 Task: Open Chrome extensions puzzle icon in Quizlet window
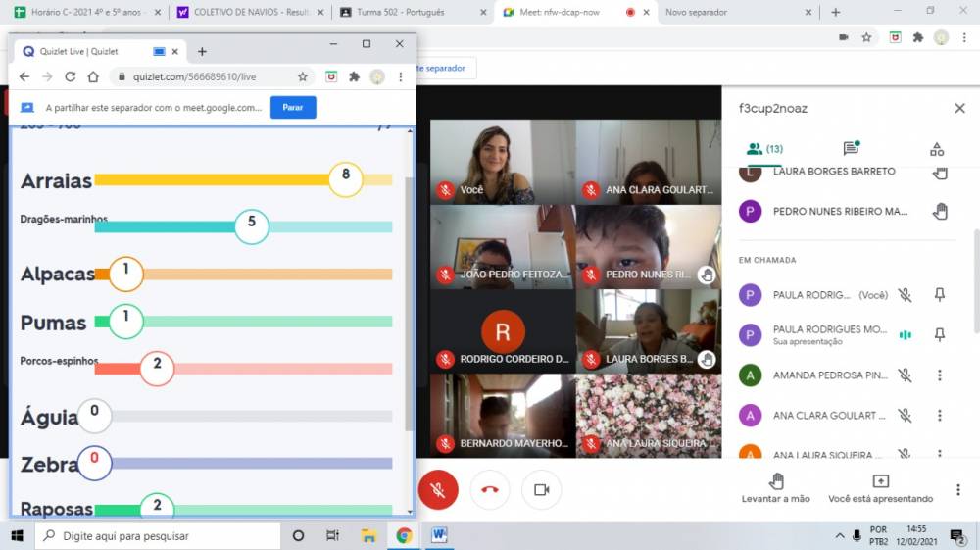coord(354,76)
